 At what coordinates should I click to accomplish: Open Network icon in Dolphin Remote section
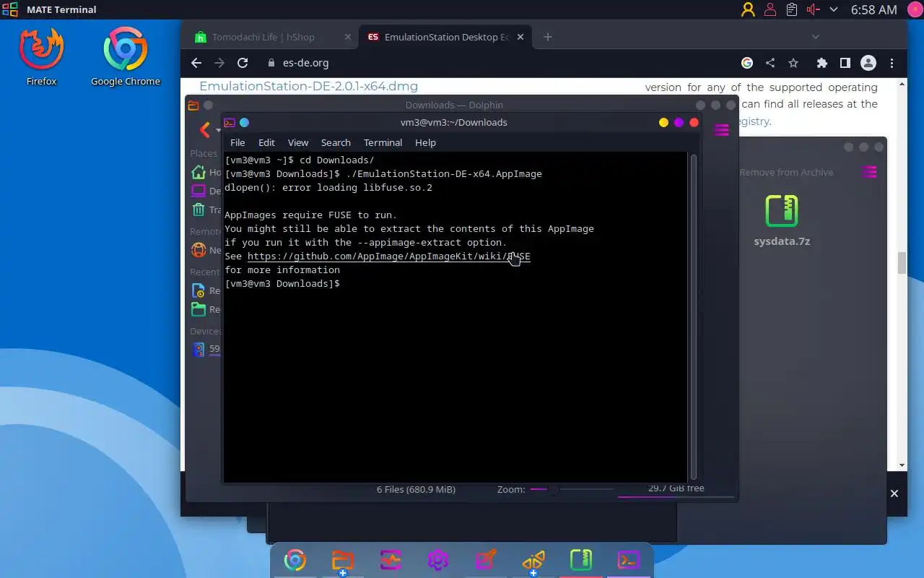[x=198, y=250]
